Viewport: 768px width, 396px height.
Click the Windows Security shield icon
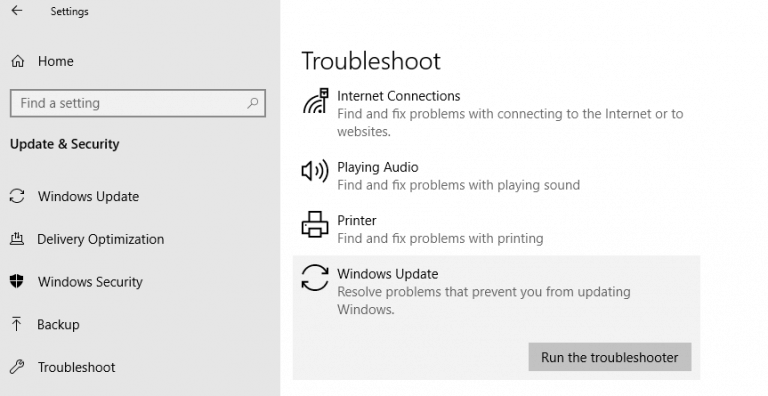click(x=17, y=281)
